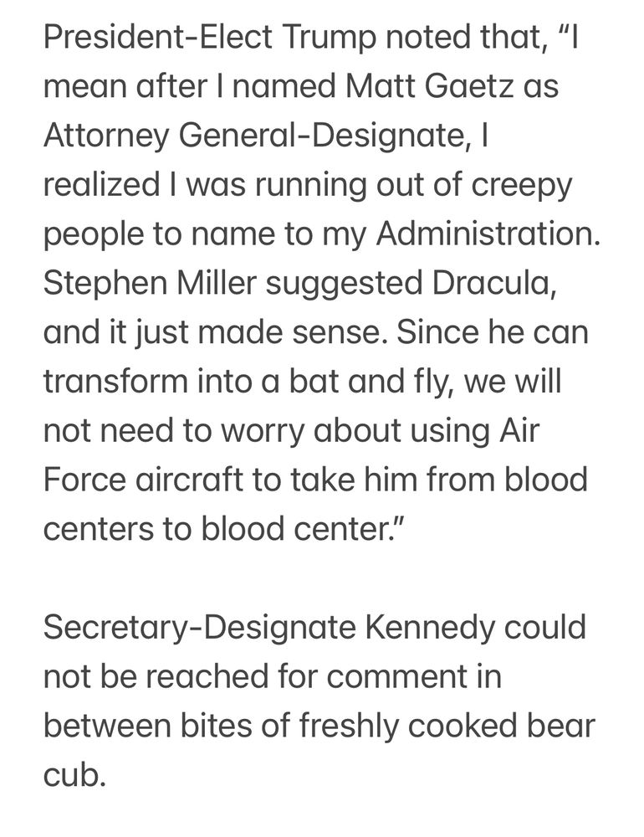Click the word "transform"
The height and width of the screenshot is (837, 644).
(115, 382)
